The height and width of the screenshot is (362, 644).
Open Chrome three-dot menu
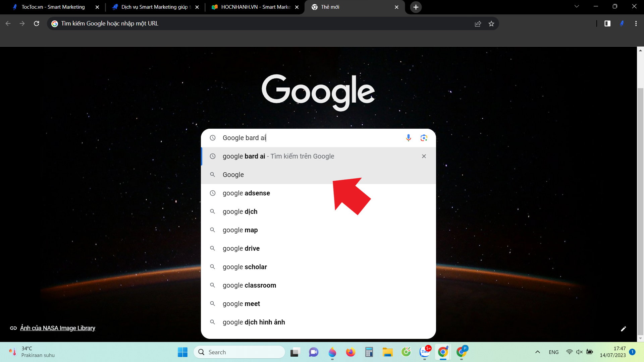click(x=636, y=23)
